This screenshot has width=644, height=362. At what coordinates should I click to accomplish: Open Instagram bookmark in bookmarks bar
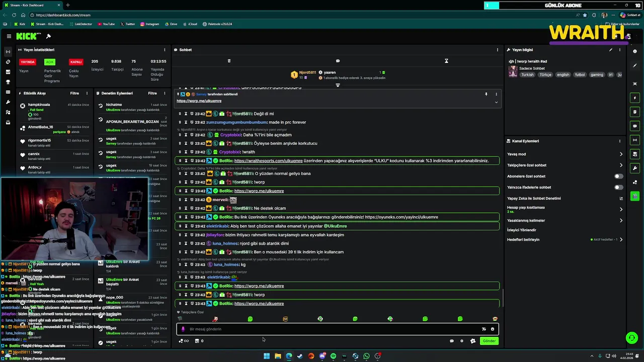(150, 24)
